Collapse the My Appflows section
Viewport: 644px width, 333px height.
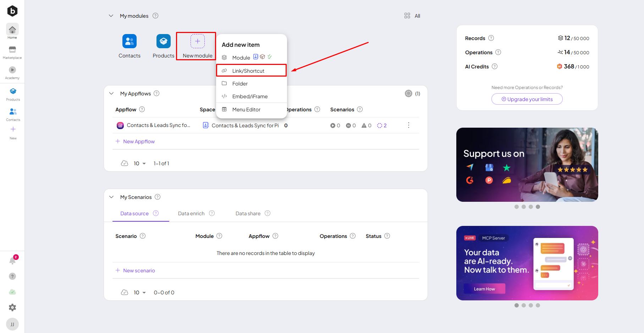click(111, 94)
